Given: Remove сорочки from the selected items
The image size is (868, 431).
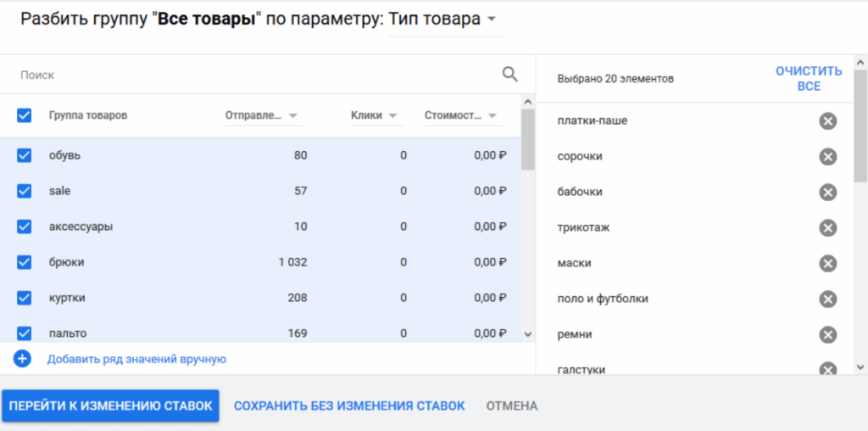Looking at the screenshot, I should coord(828,157).
